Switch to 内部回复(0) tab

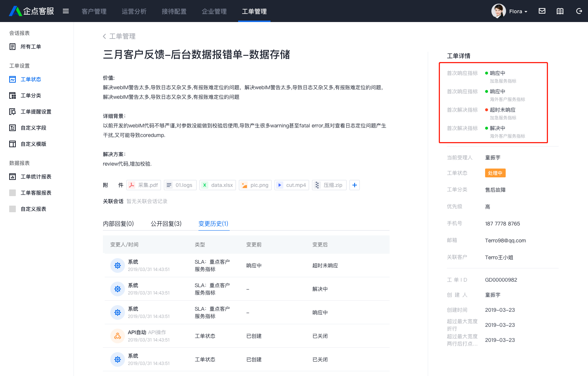(x=118, y=224)
